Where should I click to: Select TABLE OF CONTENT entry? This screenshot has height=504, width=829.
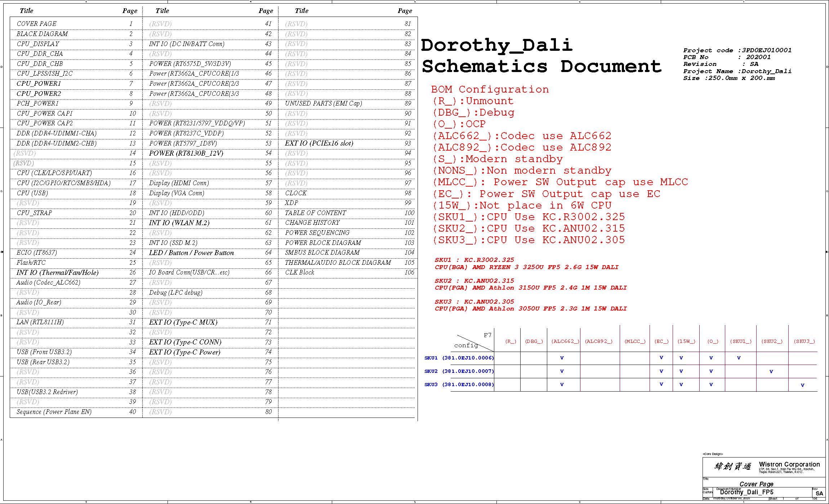(x=316, y=213)
